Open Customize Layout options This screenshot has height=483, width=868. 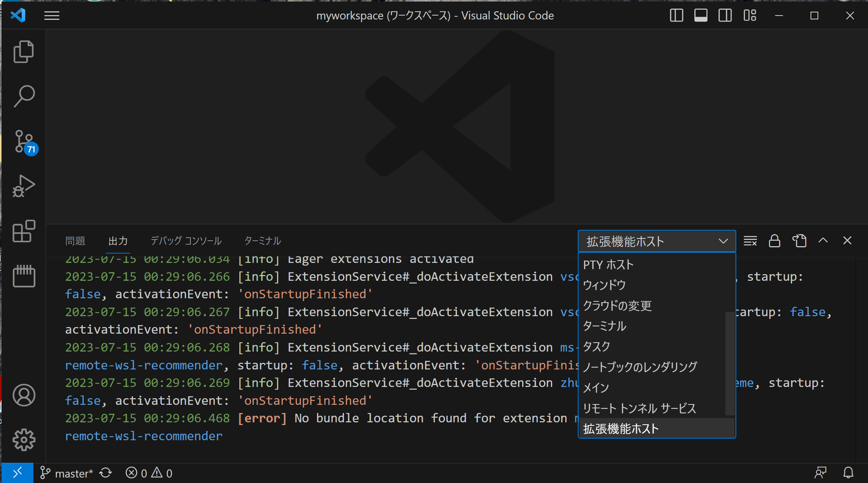[x=750, y=16]
